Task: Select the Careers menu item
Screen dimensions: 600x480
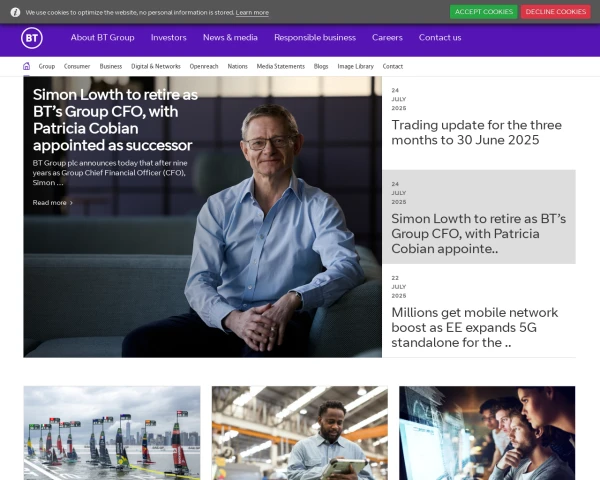Action: (x=387, y=38)
